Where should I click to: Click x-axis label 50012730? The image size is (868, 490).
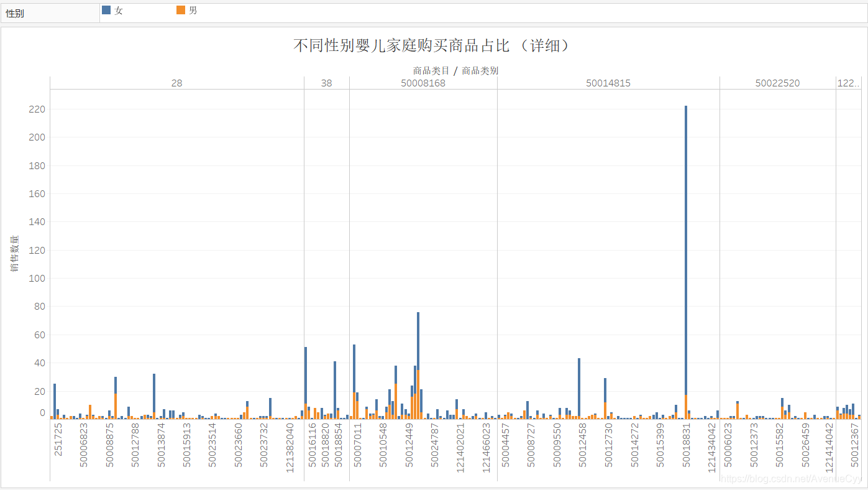click(609, 445)
